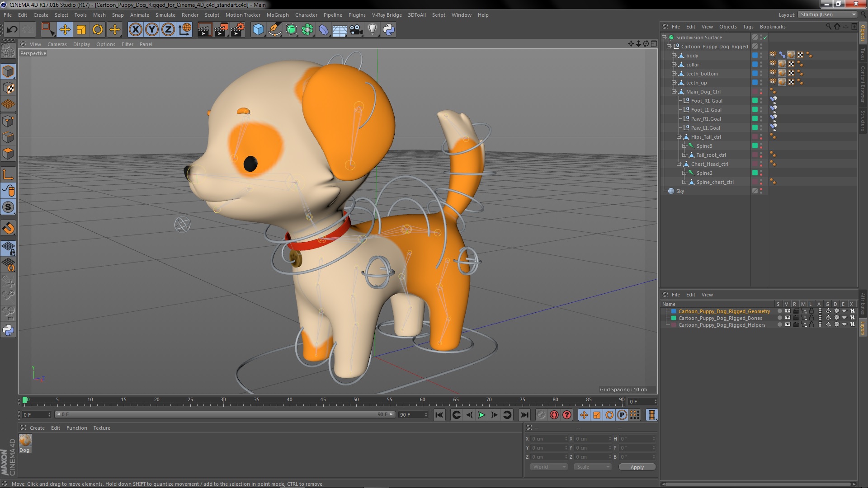
Task: Click the Undo arrow icon
Action: 12,30
